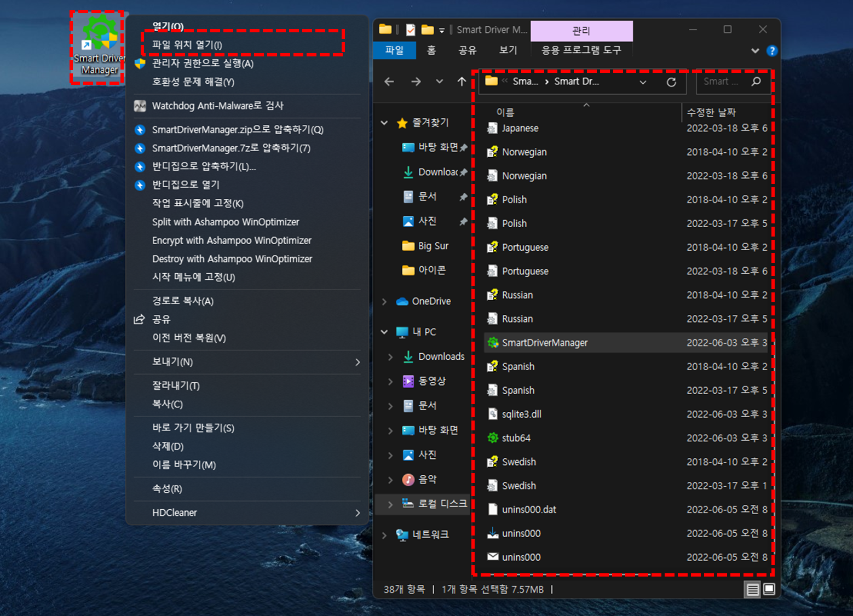The width and height of the screenshot is (853, 616).
Task: Collapse the 즐겨찾기 quick access section
Action: [x=384, y=123]
